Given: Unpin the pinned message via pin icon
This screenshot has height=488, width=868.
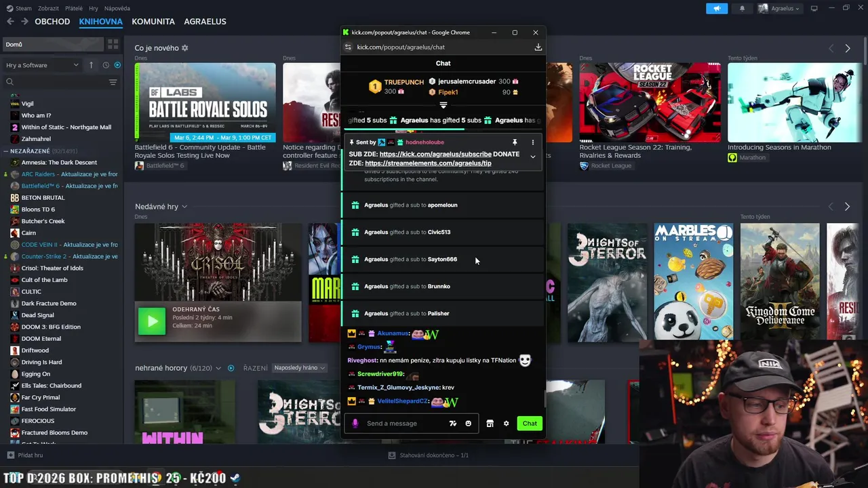Looking at the screenshot, I should click(515, 142).
